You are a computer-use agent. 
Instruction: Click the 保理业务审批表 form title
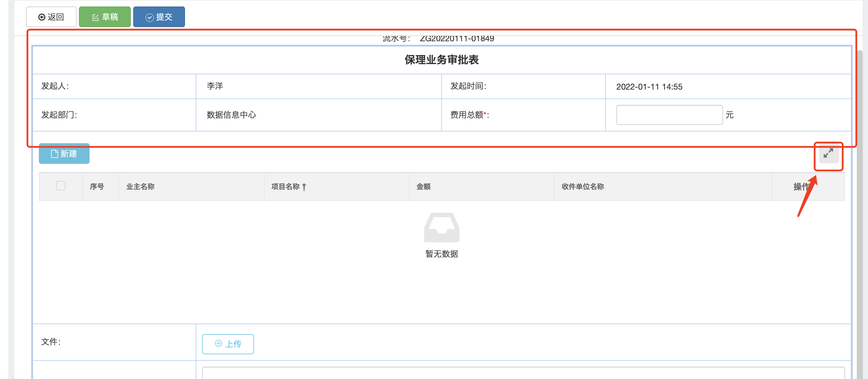[442, 60]
